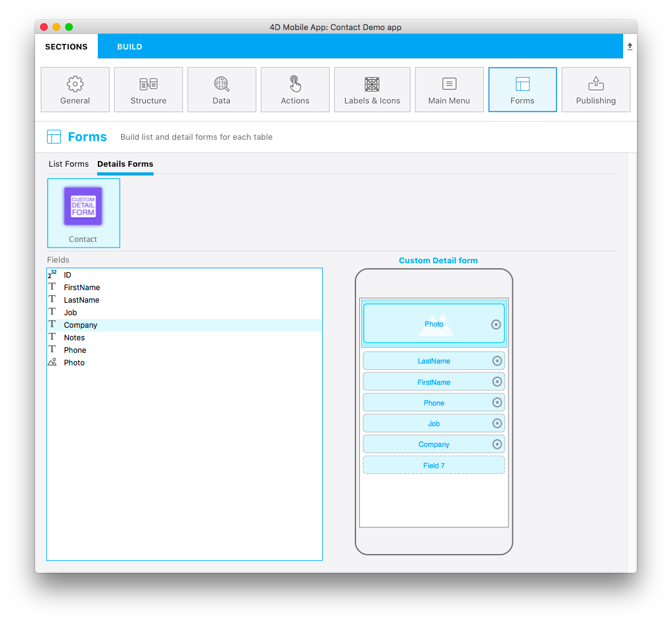This screenshot has width=672, height=623.
Task: Open the Data section
Action: click(221, 90)
